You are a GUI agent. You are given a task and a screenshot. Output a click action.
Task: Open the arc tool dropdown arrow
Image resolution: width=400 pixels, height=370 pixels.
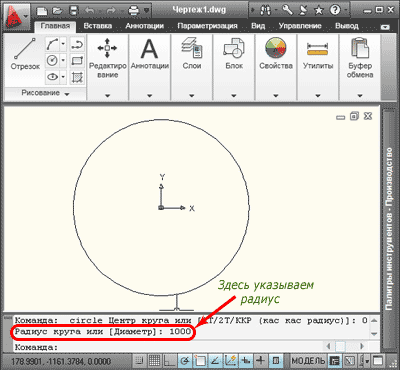pos(63,44)
